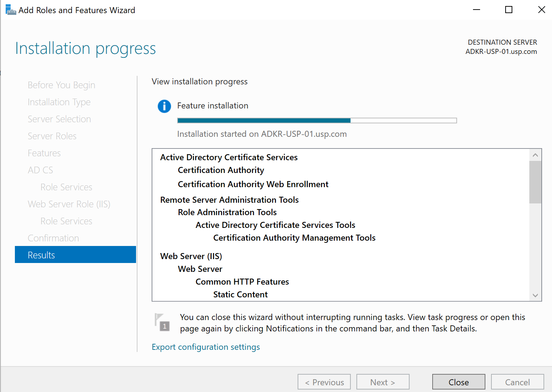Click the feature list's scroll down arrow
Image resolution: width=552 pixels, height=392 pixels.
click(x=535, y=295)
